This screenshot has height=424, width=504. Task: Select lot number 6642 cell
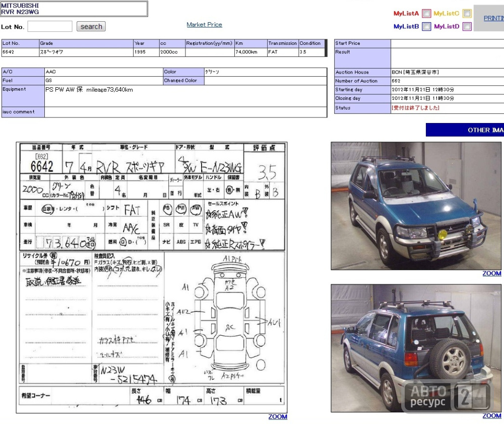[x=20, y=52]
